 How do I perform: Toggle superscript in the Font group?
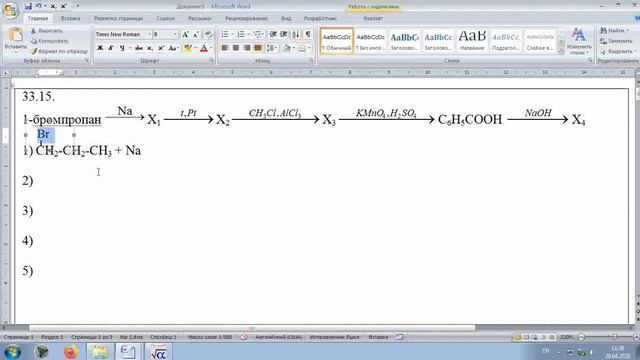[x=161, y=48]
